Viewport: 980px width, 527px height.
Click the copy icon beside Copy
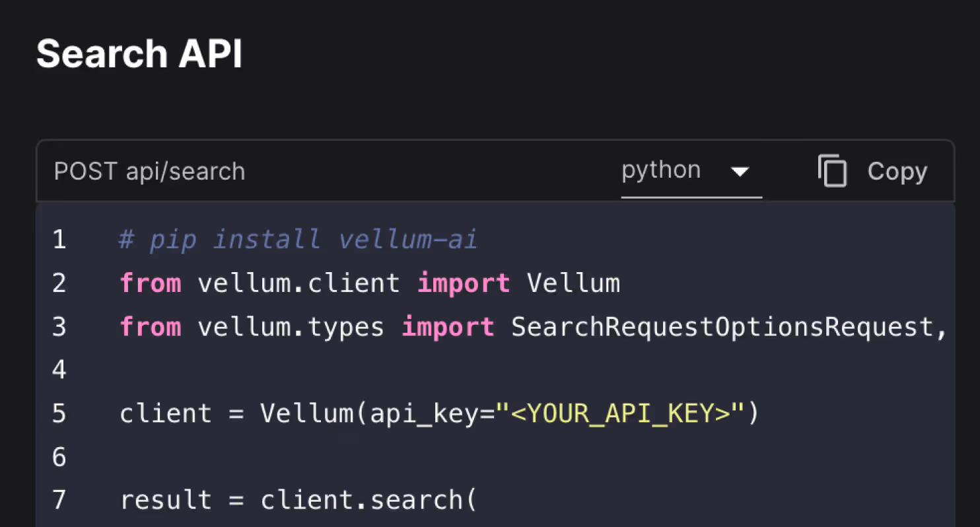832,171
